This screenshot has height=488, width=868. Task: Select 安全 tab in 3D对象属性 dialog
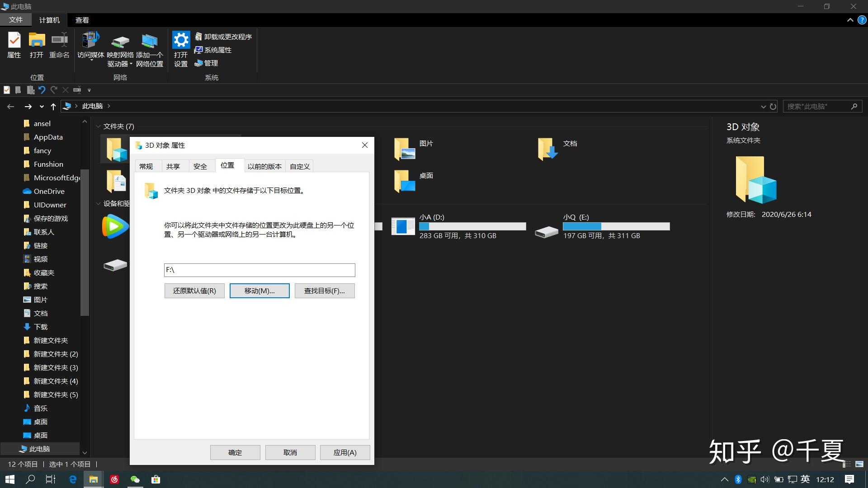[x=200, y=166]
